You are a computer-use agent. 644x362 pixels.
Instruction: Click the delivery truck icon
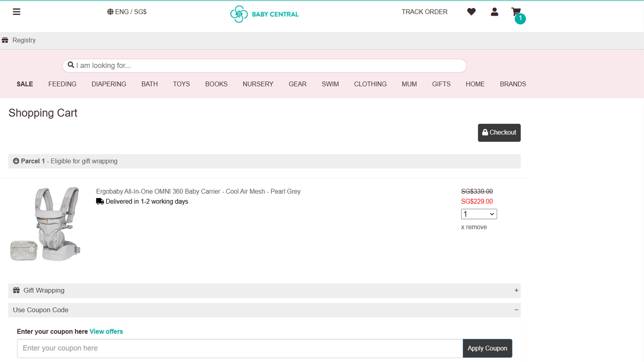tap(100, 201)
